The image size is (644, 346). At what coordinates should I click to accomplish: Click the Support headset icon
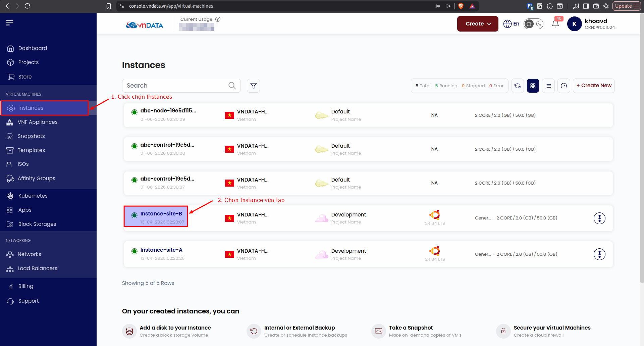(10, 301)
